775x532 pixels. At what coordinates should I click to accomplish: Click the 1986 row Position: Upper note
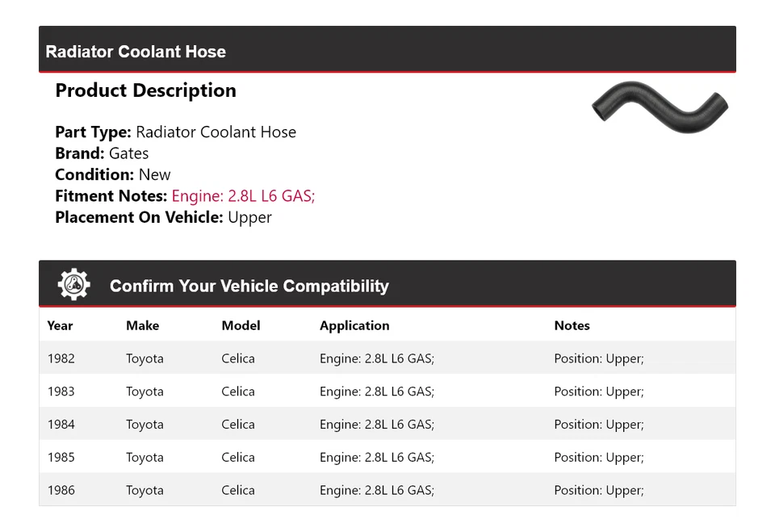(598, 491)
